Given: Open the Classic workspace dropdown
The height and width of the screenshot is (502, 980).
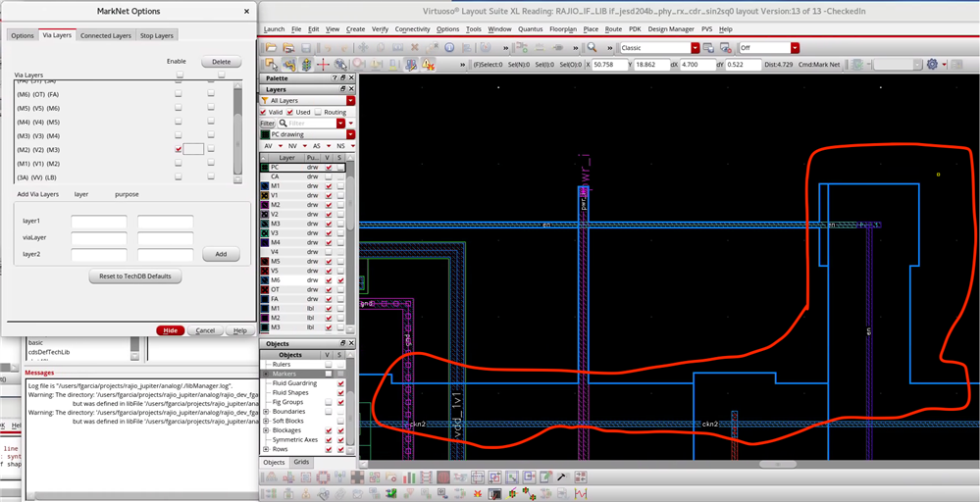Looking at the screenshot, I should (695, 47).
